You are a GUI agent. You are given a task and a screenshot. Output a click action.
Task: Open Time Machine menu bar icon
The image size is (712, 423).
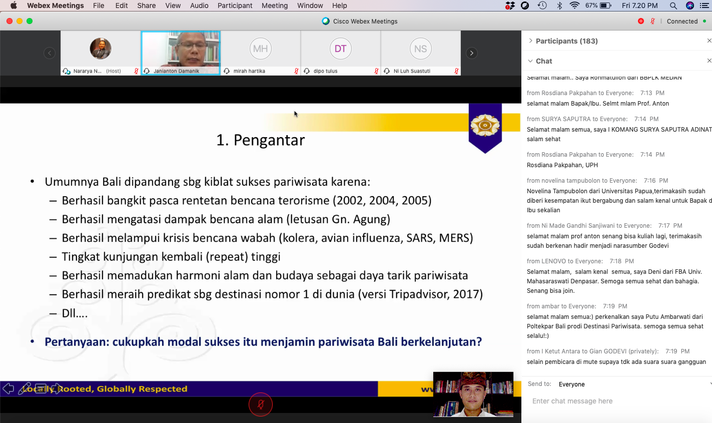click(x=541, y=6)
